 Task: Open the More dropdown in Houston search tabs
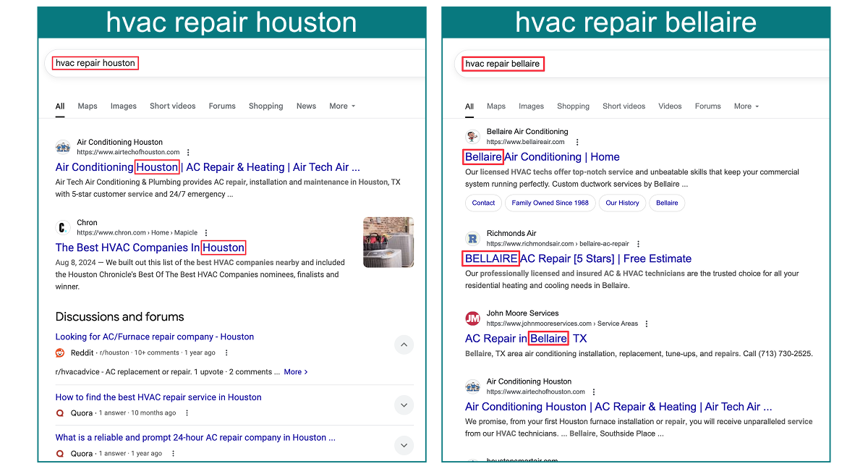click(x=342, y=106)
